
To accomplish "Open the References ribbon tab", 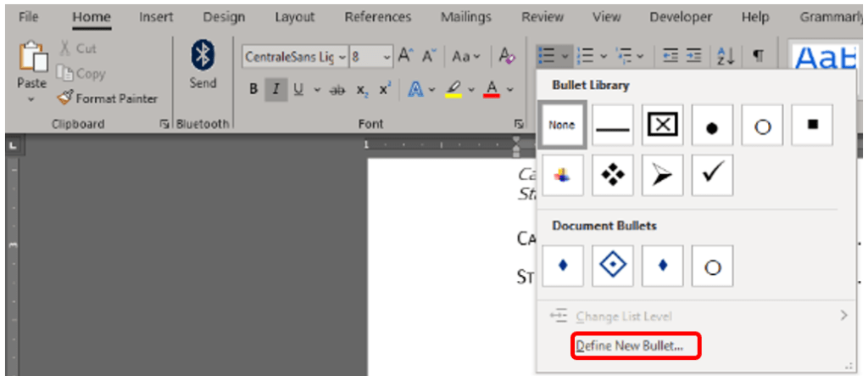I will 378,17.
